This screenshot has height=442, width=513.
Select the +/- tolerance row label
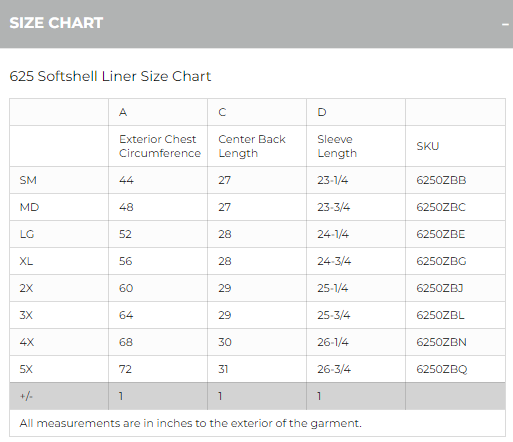pos(26,396)
